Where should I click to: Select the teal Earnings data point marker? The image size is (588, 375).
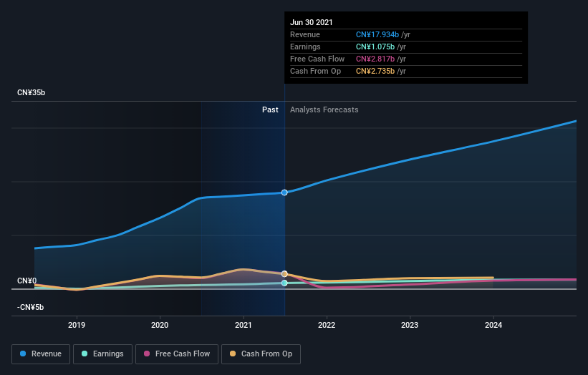[284, 283]
